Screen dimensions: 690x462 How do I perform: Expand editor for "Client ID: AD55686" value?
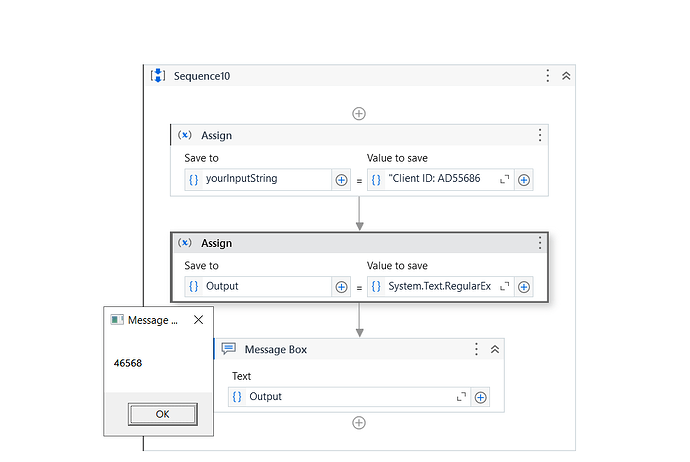[x=505, y=180]
